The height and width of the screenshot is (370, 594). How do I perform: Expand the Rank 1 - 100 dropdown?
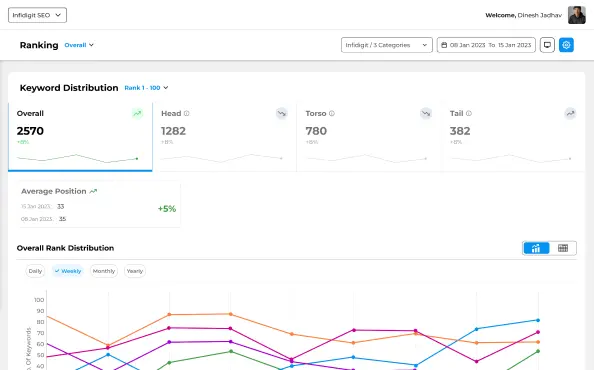tap(146, 88)
